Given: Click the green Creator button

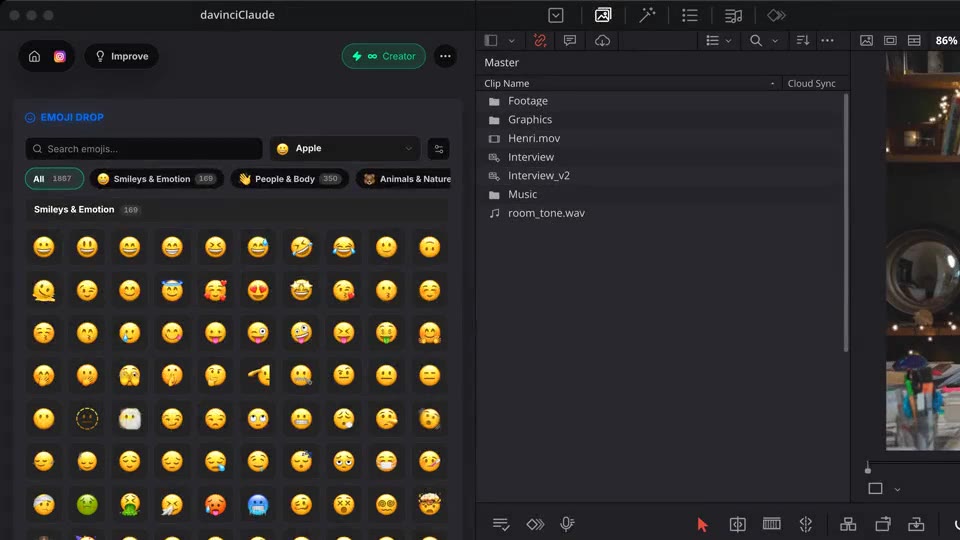Looking at the screenshot, I should click(383, 56).
